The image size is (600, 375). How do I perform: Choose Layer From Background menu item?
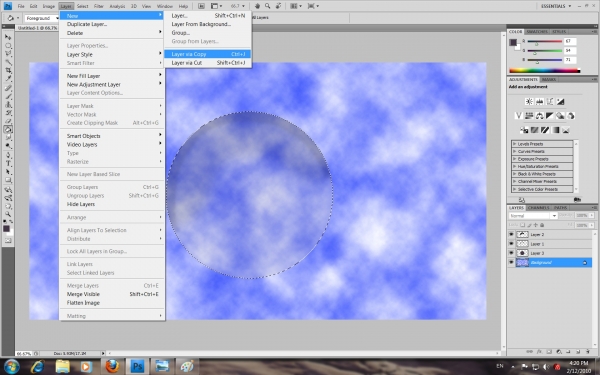coord(208,24)
